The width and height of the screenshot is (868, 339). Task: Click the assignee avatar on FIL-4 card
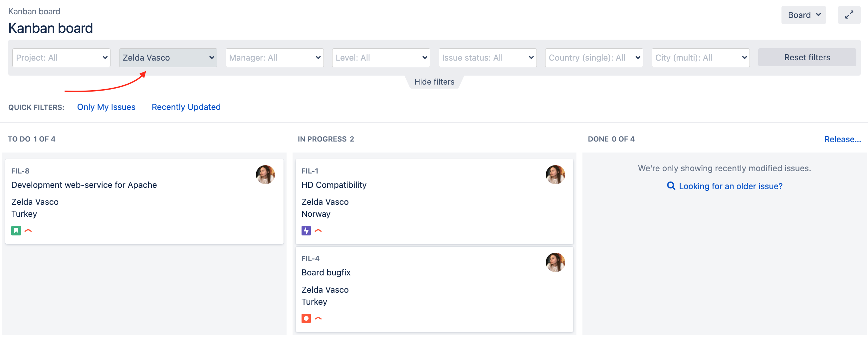tap(555, 262)
